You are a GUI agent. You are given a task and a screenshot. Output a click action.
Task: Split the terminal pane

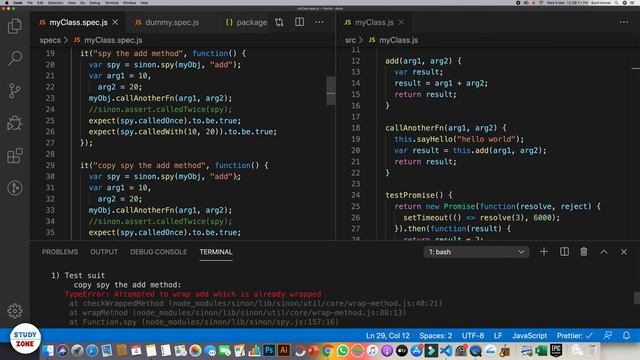(x=564, y=252)
